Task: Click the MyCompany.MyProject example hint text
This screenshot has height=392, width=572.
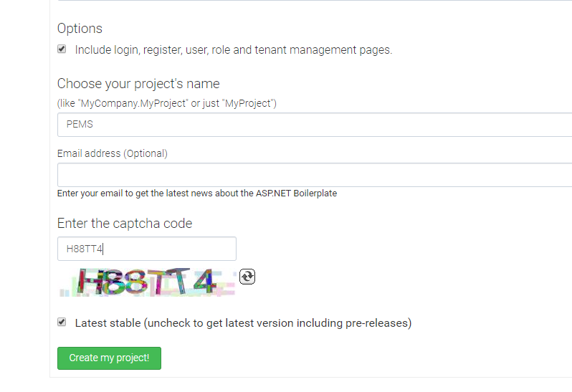Action: pos(167,103)
